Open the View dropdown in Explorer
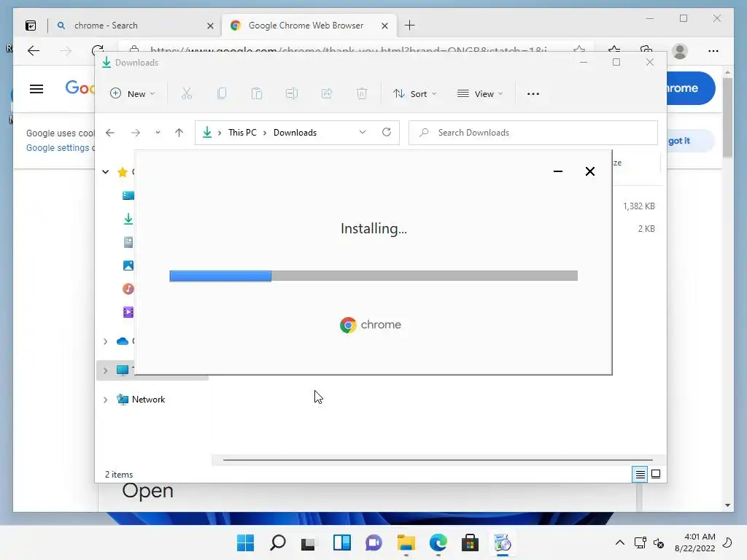Screen dimensions: 747x560 480,94
